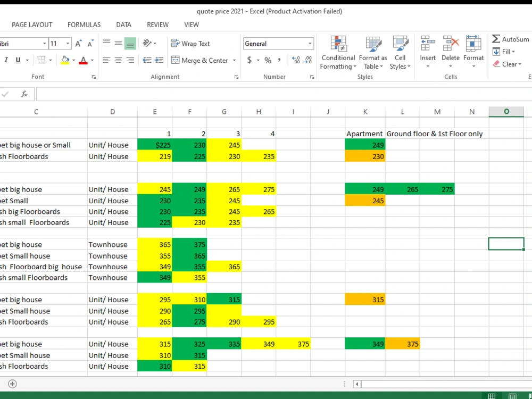Open the underline style dropdown arrow
Image resolution: width=532 pixels, height=399 pixels.
tap(27, 61)
